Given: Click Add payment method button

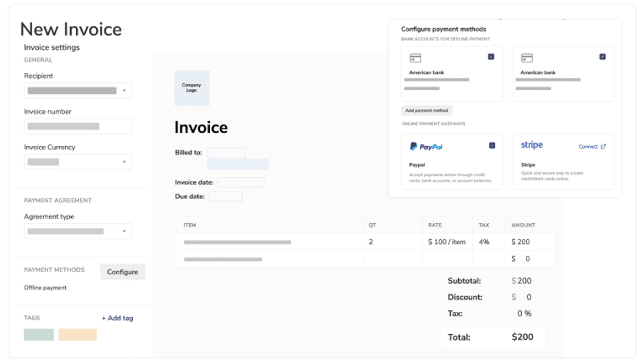Looking at the screenshot, I should pos(427,111).
